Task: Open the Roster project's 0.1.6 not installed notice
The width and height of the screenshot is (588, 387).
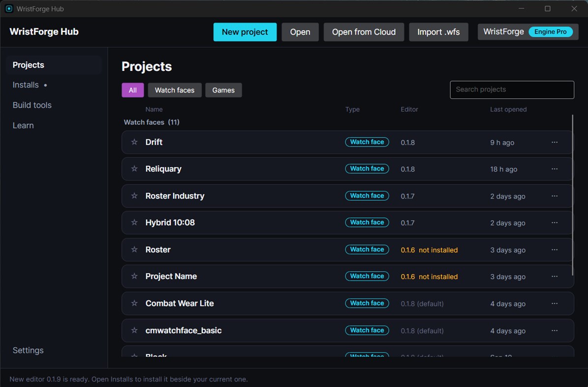Action: click(x=429, y=250)
